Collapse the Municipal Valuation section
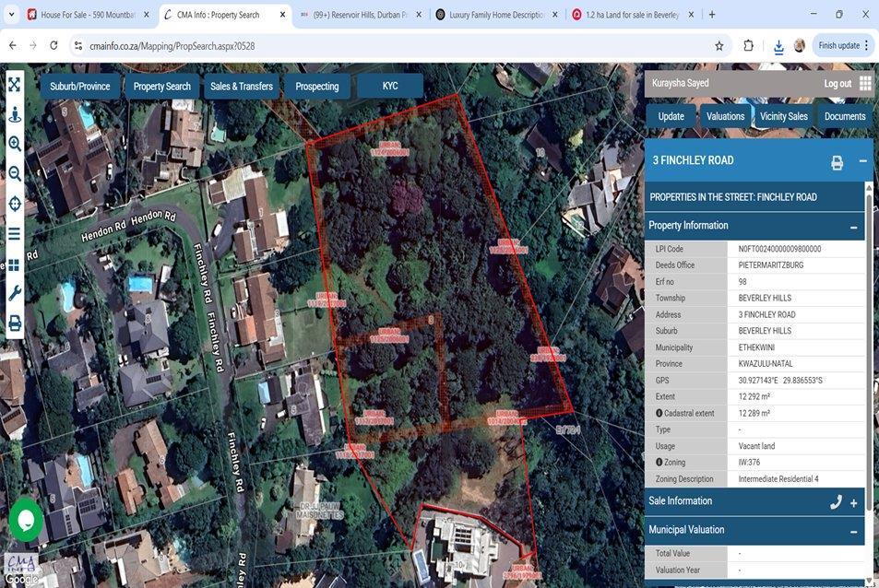Viewport: 879px width, 588px height. (853, 531)
